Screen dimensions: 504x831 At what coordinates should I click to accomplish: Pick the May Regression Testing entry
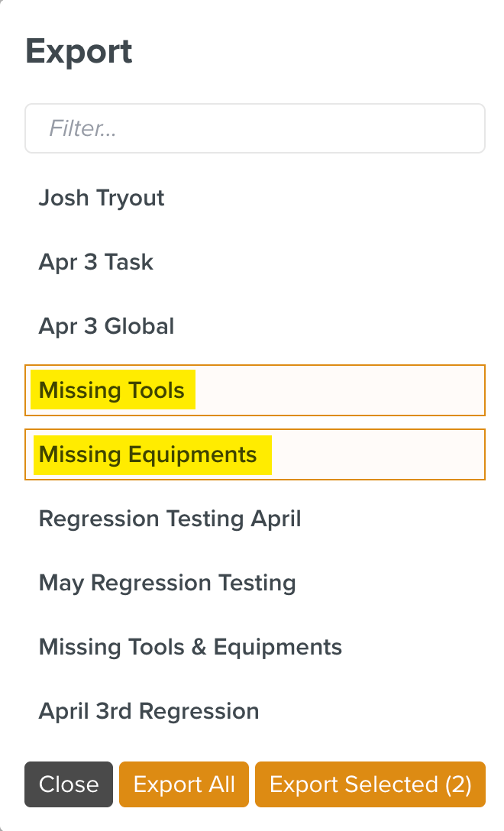point(167,584)
